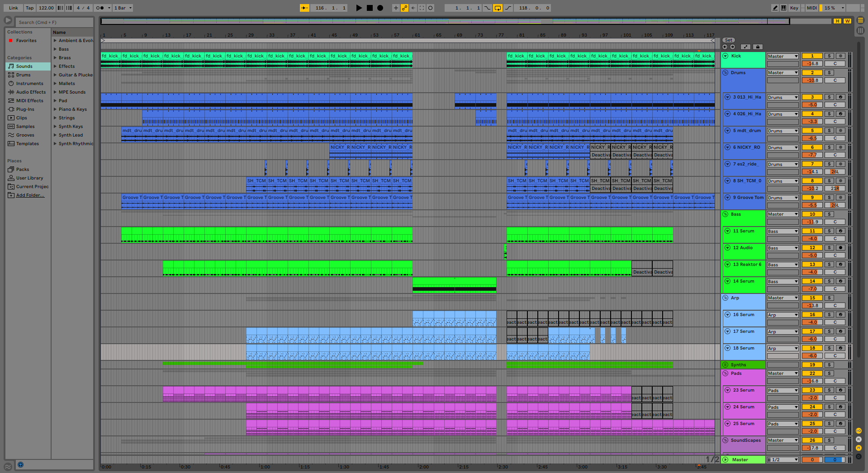Expand the Synth Keys folder
The height and width of the screenshot is (473, 868).
pyautogui.click(x=55, y=127)
